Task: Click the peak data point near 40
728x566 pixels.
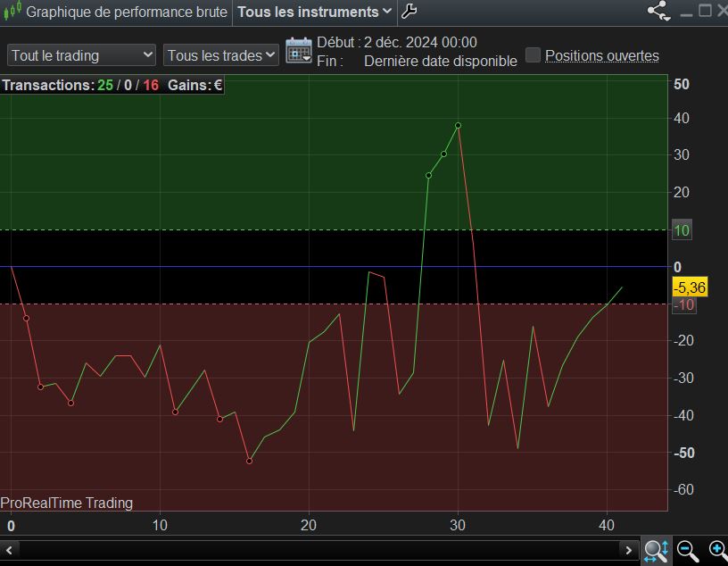Action: (x=458, y=125)
